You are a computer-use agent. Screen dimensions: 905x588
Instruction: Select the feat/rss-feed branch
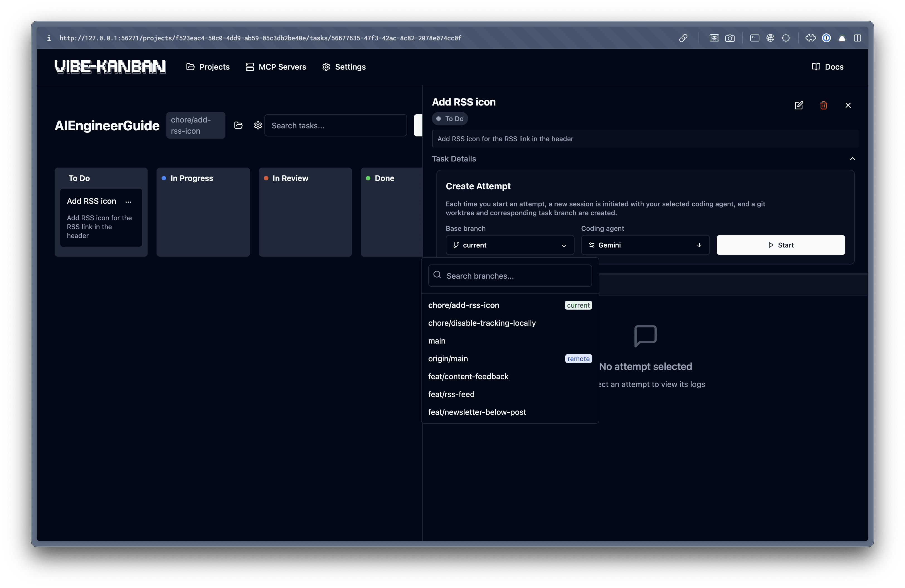coord(510,395)
